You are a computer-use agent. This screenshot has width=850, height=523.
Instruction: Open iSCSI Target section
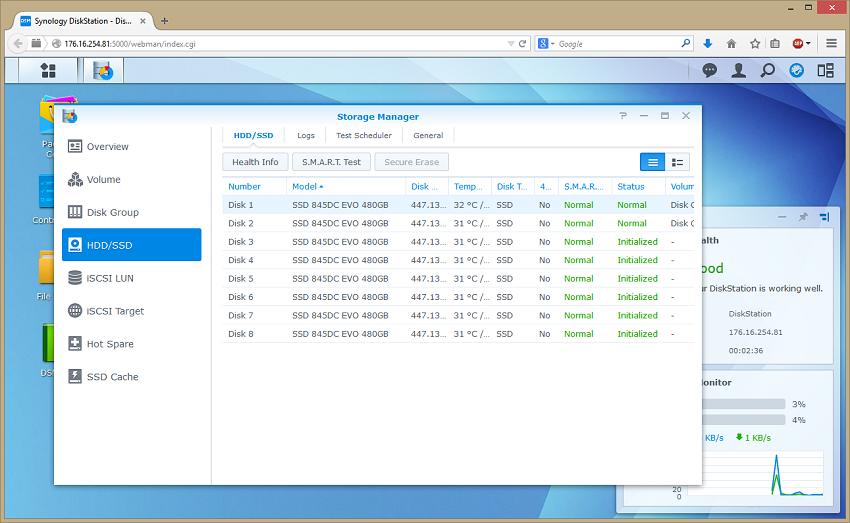click(x=131, y=311)
